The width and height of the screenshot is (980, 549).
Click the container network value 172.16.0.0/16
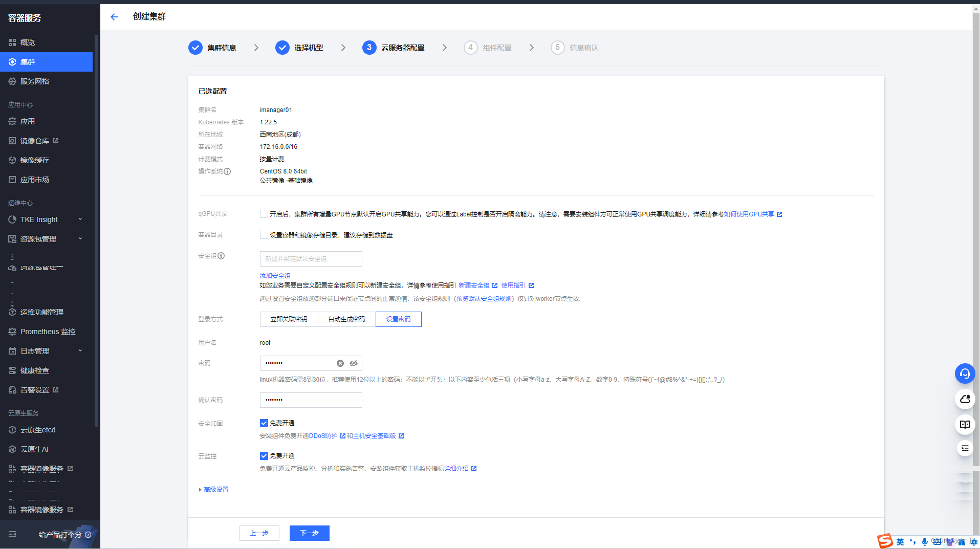(278, 147)
